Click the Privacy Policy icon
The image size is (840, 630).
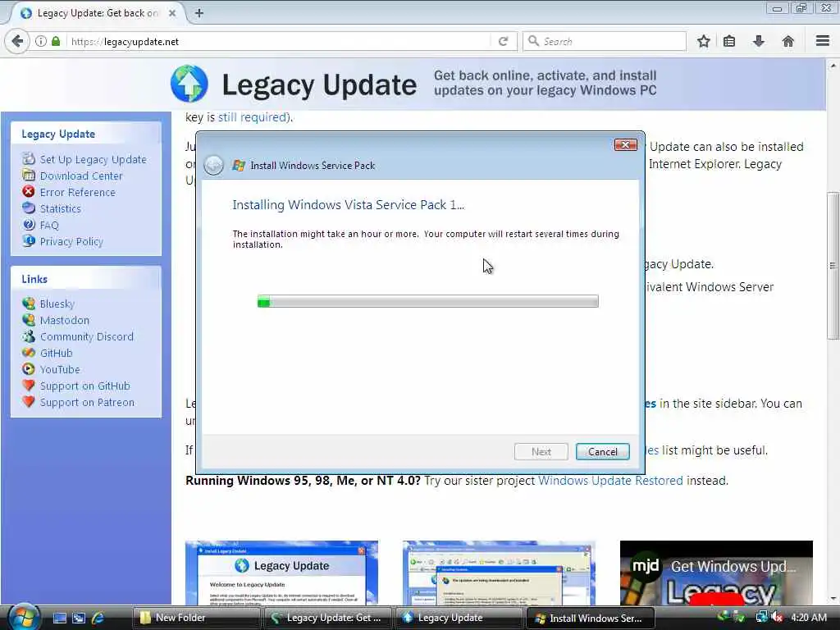[x=29, y=240]
